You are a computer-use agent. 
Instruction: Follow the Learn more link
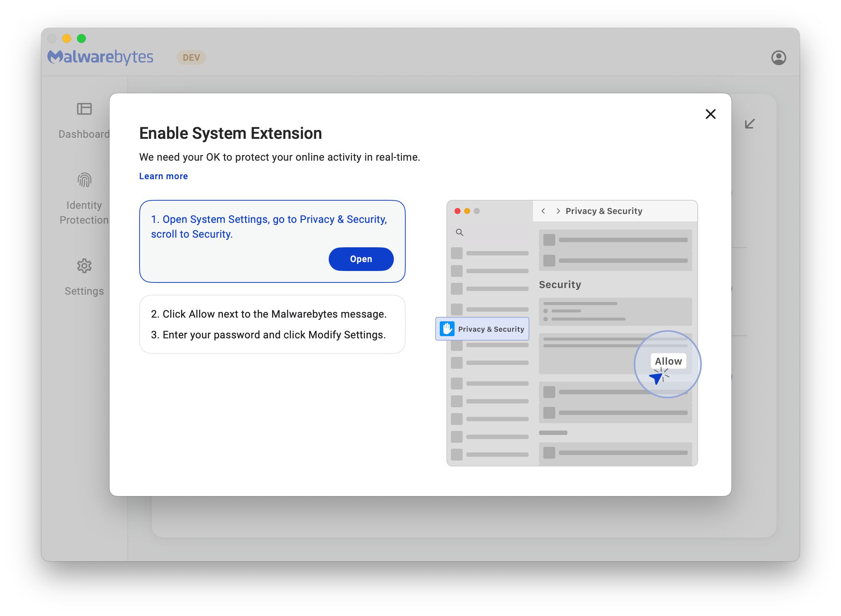[x=163, y=176]
